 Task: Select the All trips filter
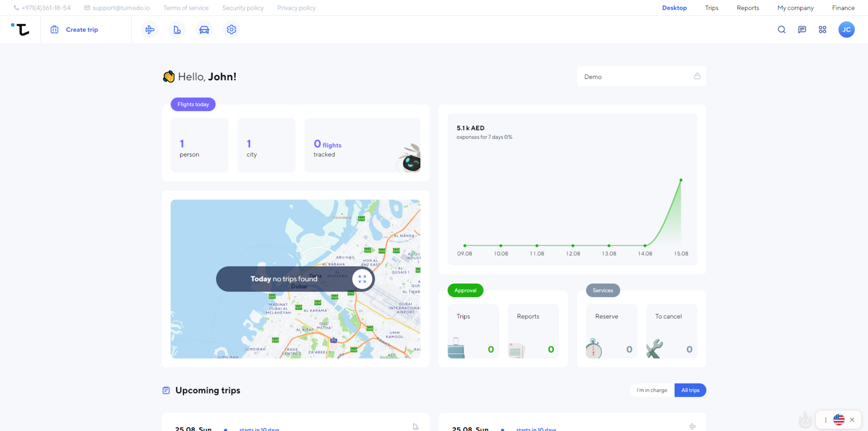tap(690, 390)
